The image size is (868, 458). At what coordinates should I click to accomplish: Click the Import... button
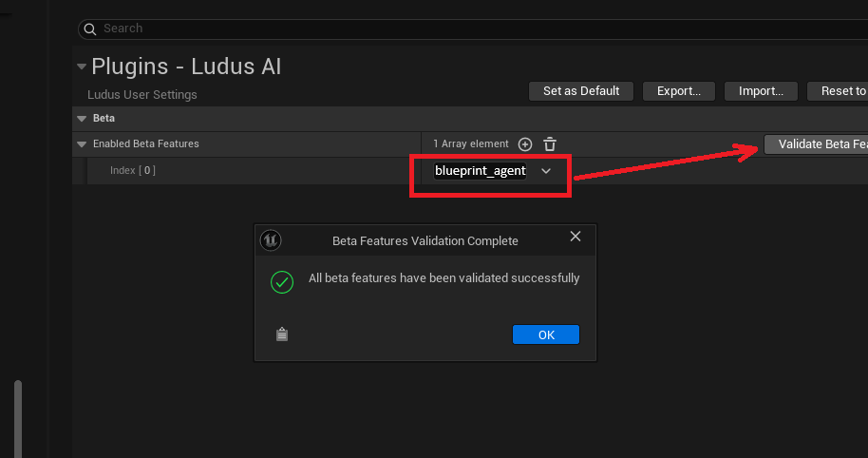point(761,91)
